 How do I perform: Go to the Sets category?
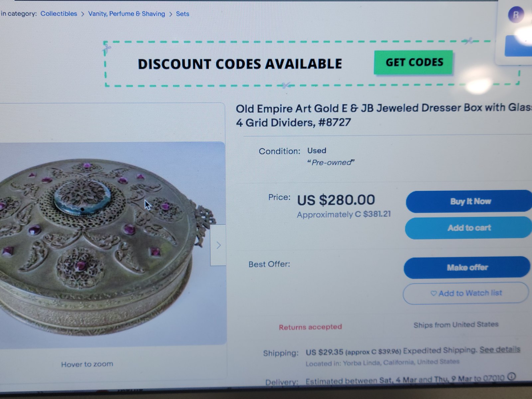183,14
